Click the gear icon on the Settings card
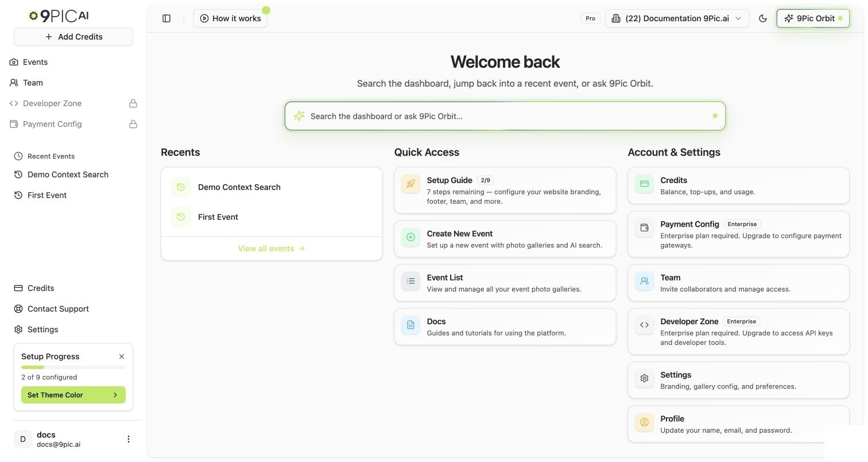This screenshot has height=462, width=868. tap(644, 378)
